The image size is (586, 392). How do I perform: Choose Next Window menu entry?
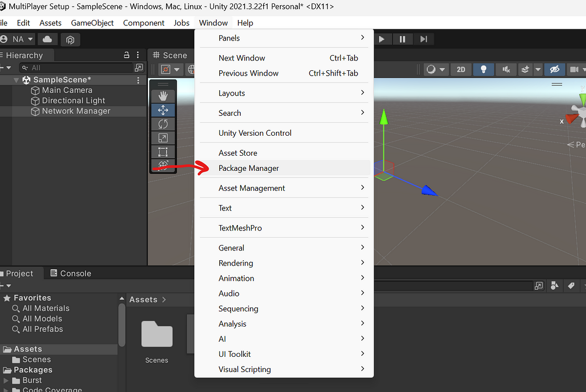click(x=284, y=58)
